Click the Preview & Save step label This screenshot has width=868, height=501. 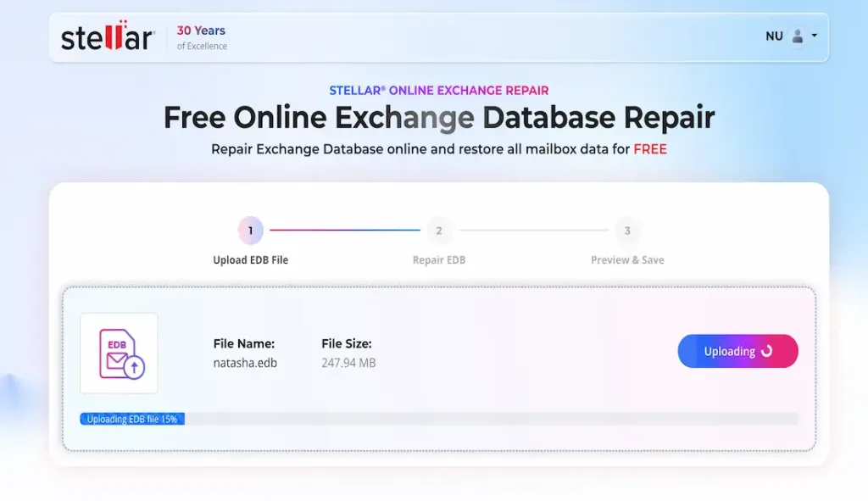[x=627, y=260]
